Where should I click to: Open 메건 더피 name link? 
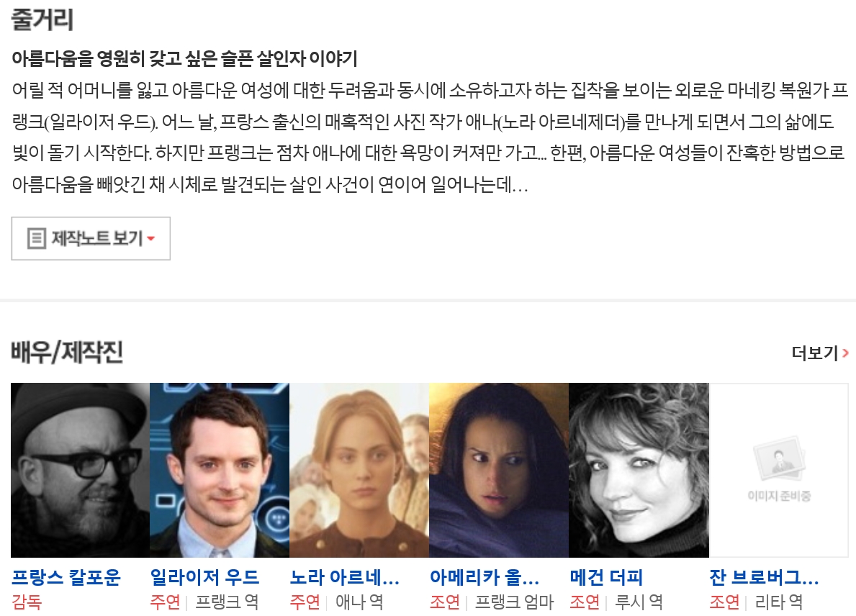pyautogui.click(x=606, y=577)
